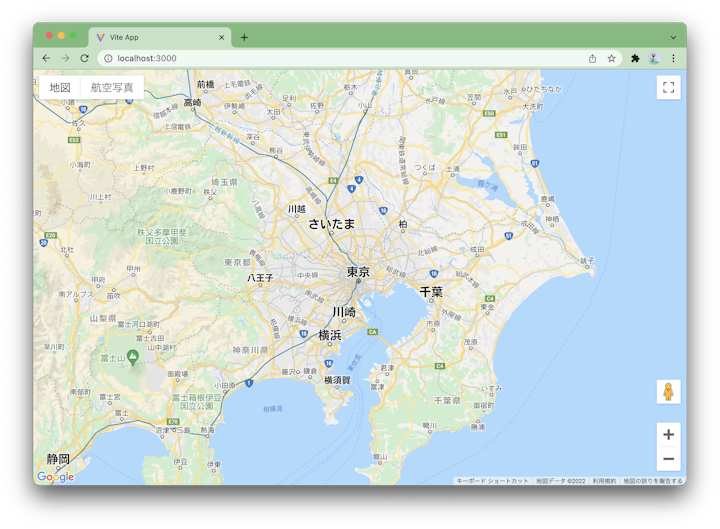Image resolution: width=720 pixels, height=529 pixels.
Task: Click the Google logo on map
Action: (55, 477)
